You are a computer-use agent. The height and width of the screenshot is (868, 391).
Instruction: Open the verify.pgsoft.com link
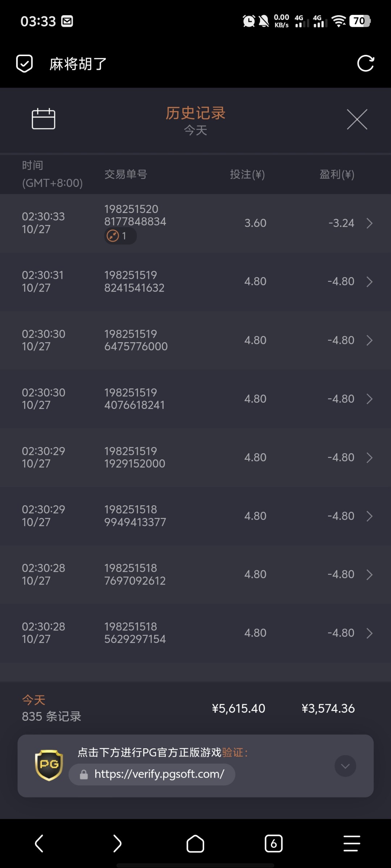(x=159, y=774)
